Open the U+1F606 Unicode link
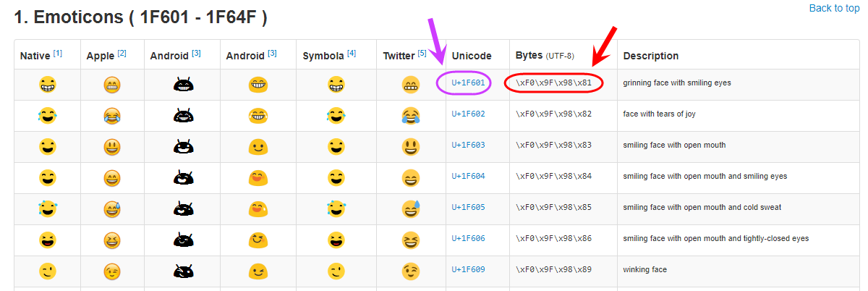Screen dimensions: 868x291 (x=468, y=239)
